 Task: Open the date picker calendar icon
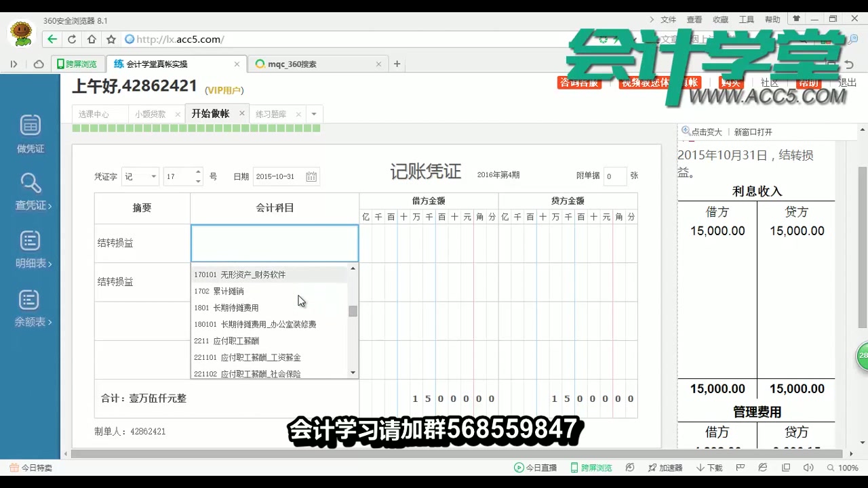[311, 176]
